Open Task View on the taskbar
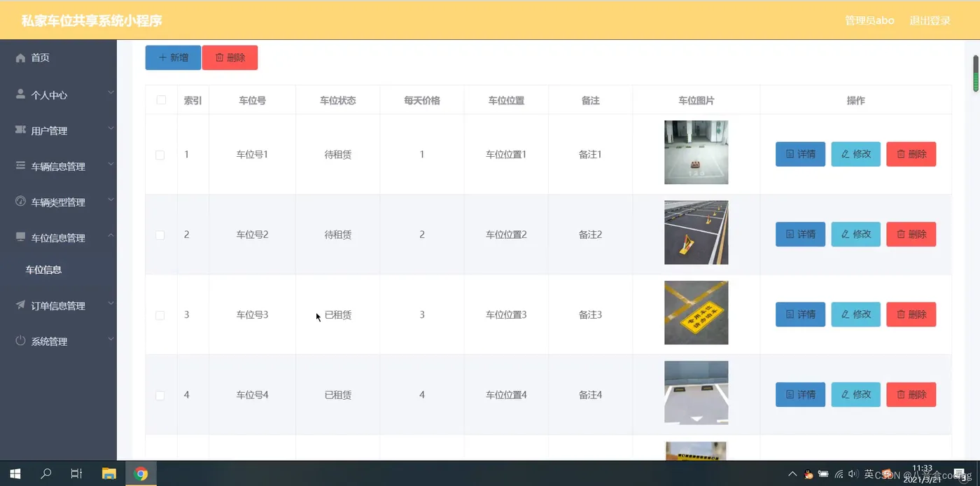The image size is (980, 486). [x=77, y=473]
